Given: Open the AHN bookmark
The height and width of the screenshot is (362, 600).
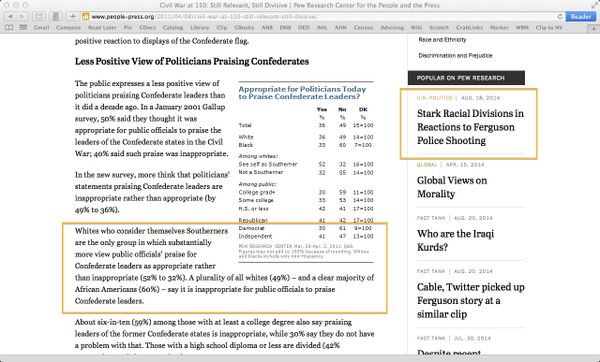Looking at the screenshot, I should 341,28.
